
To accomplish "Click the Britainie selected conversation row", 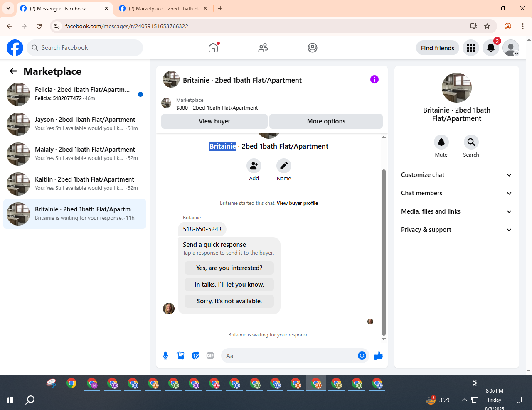I will (x=75, y=214).
